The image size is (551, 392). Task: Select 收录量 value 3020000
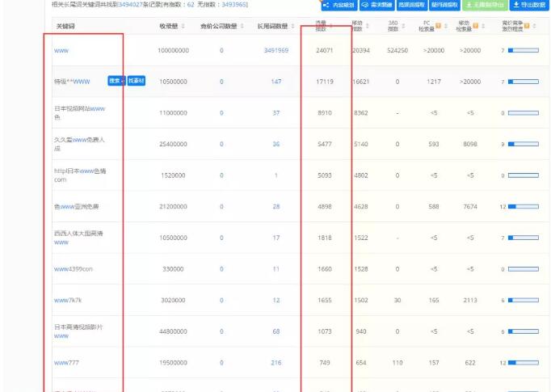pyautogui.click(x=173, y=300)
